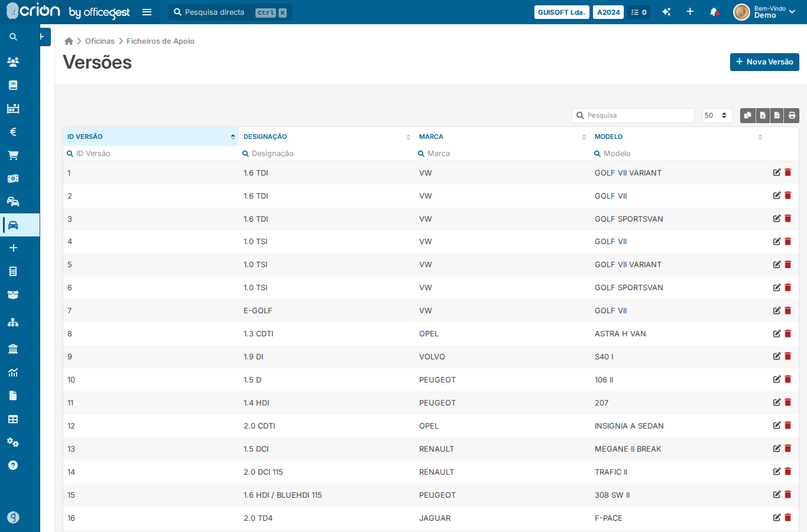Click the JAGUAR brand cell
The image size is (807, 532).
435,518
